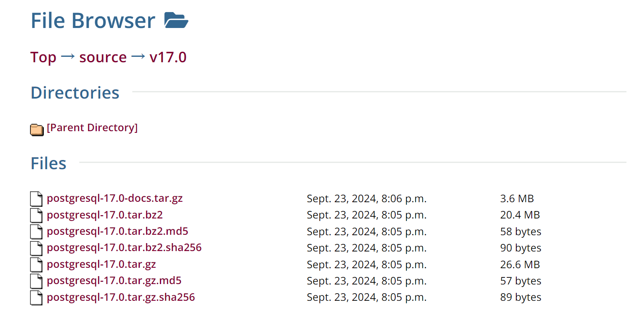Viewport: 644px width, 325px height.
Task: Download postgresql-17.0-docs.tar.gz
Action: [114, 198]
